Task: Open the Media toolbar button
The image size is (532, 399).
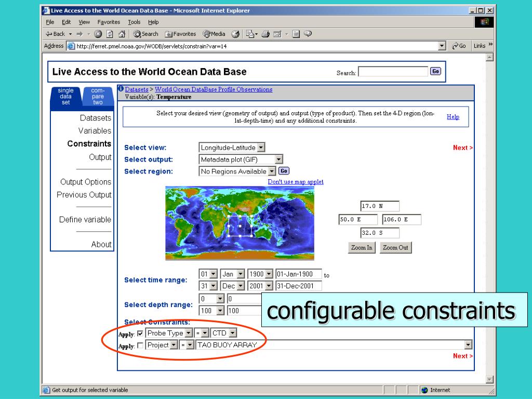Action: [x=214, y=34]
